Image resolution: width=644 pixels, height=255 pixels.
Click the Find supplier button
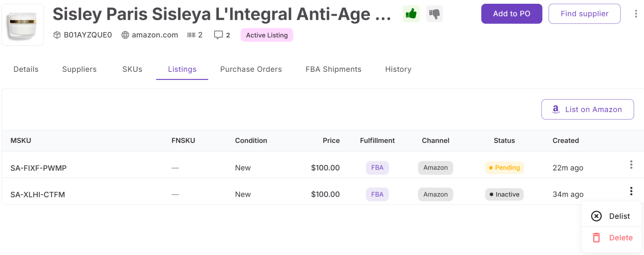click(585, 14)
